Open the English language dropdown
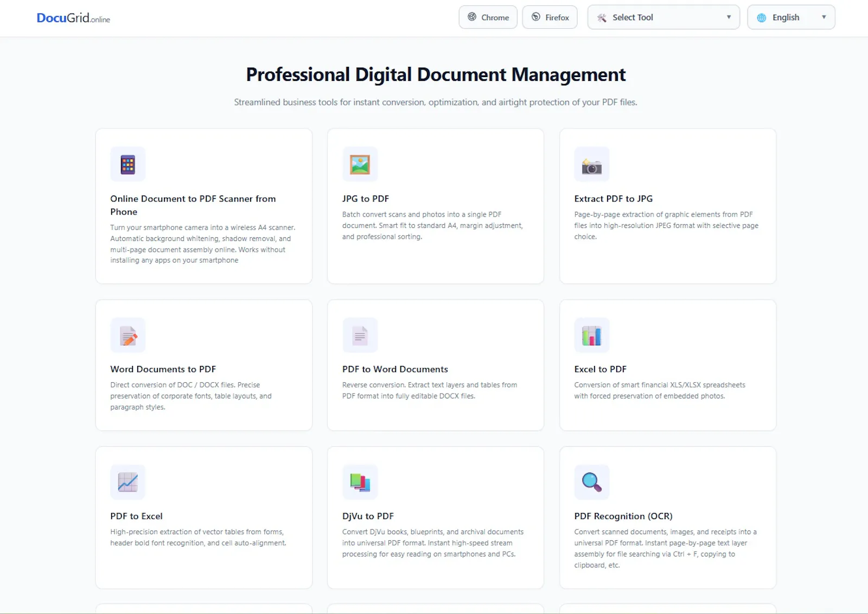868x614 pixels. click(x=791, y=17)
